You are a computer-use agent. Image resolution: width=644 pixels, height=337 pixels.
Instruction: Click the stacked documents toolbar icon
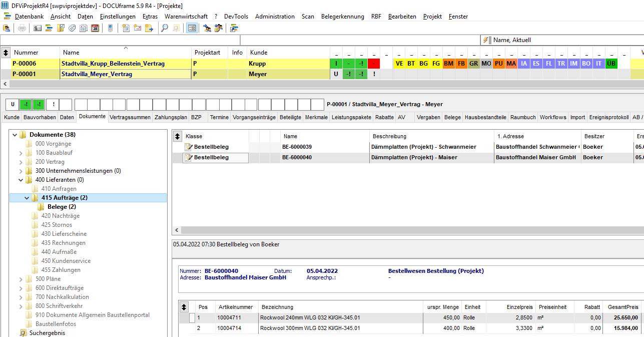tap(84, 28)
